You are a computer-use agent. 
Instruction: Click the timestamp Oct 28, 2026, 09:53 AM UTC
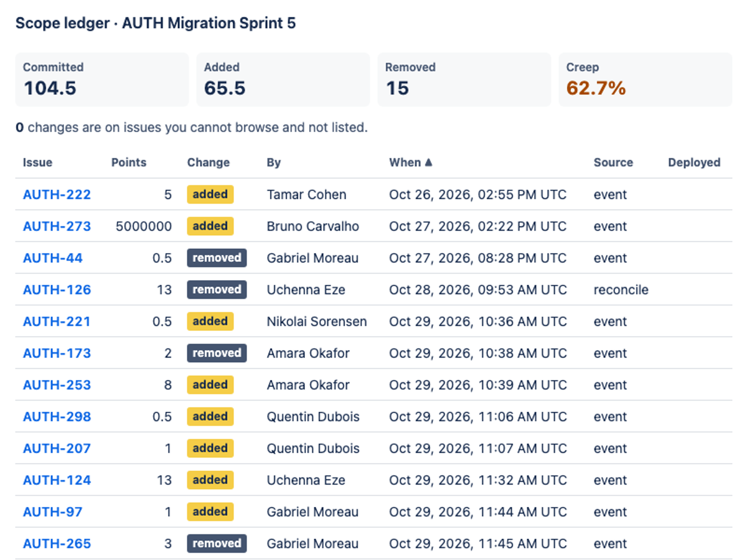tap(478, 289)
